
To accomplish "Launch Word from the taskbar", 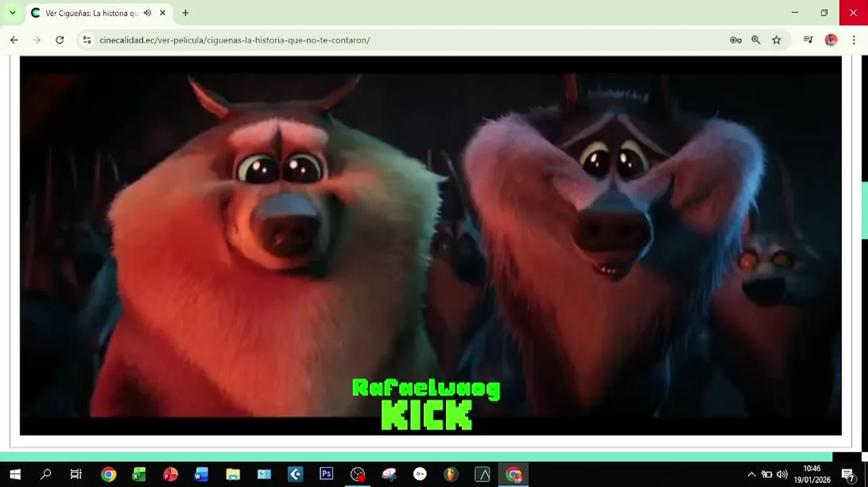I will (201, 474).
